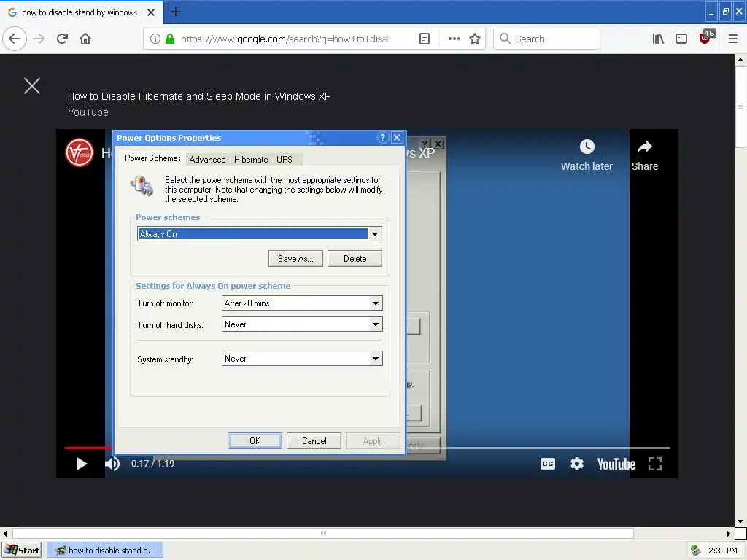Confirm dialog with OK button

pyautogui.click(x=255, y=441)
